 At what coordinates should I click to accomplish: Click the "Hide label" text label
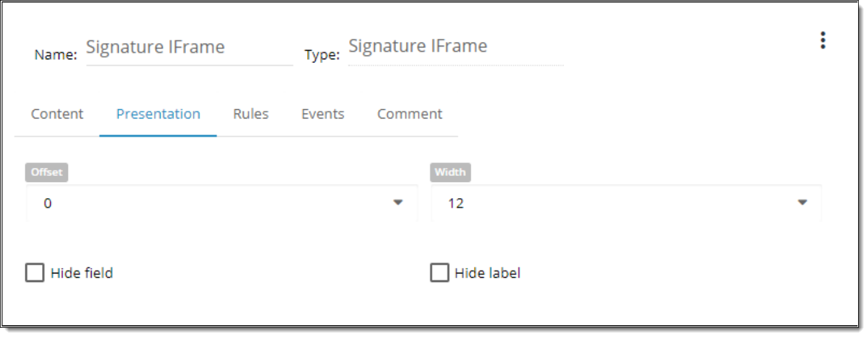(x=487, y=273)
